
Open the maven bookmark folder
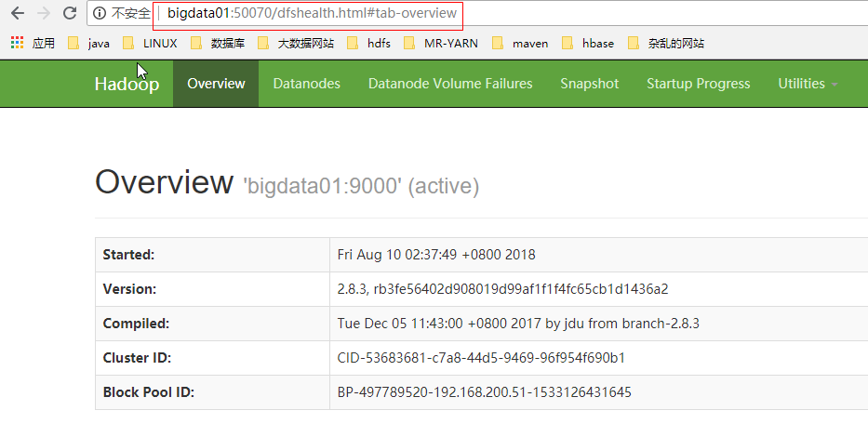520,43
